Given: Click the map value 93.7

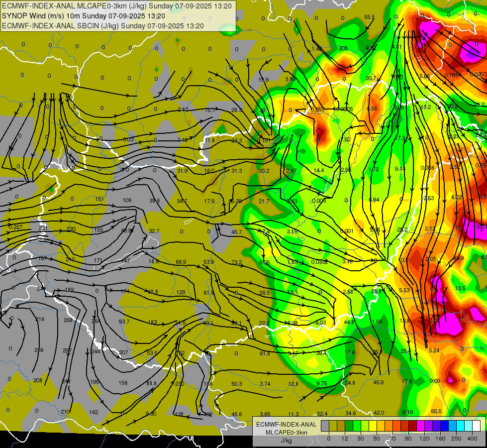Looking at the screenshot, I should click(x=124, y=321).
